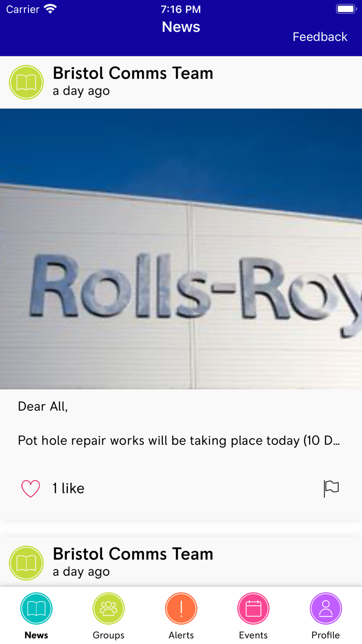The width and height of the screenshot is (362, 644).
Task: Open the Events calendar icon
Action: click(x=253, y=608)
